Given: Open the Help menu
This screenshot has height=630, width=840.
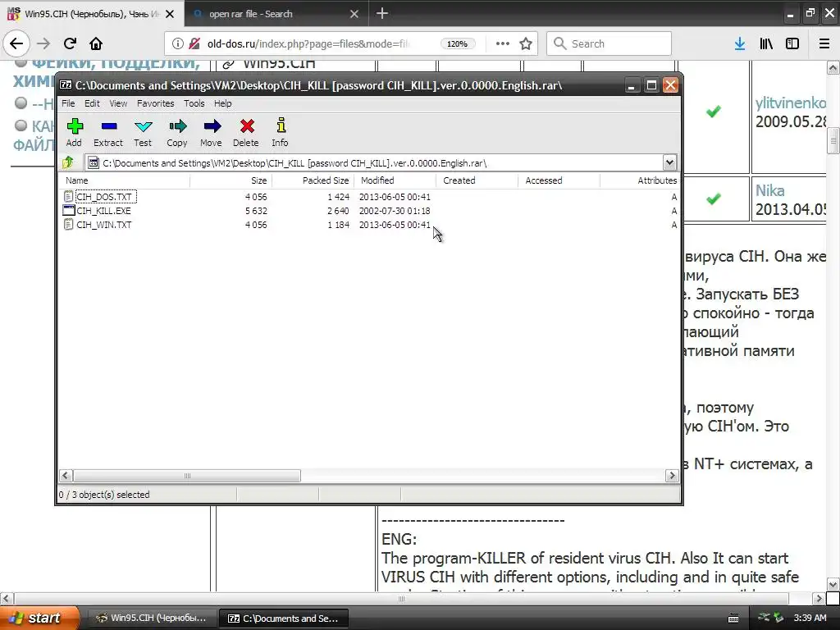Looking at the screenshot, I should pos(223,103).
